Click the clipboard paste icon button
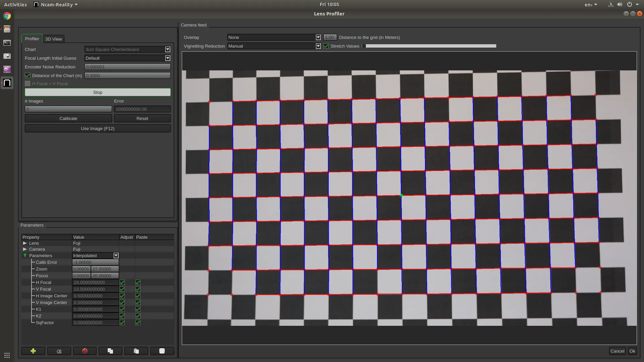Screen dimensions: 644x362 (x=136, y=351)
